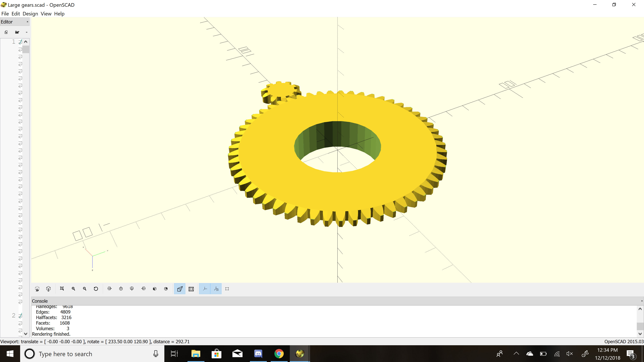Toggle Show Edges button
644x362 pixels.
[x=227, y=289]
